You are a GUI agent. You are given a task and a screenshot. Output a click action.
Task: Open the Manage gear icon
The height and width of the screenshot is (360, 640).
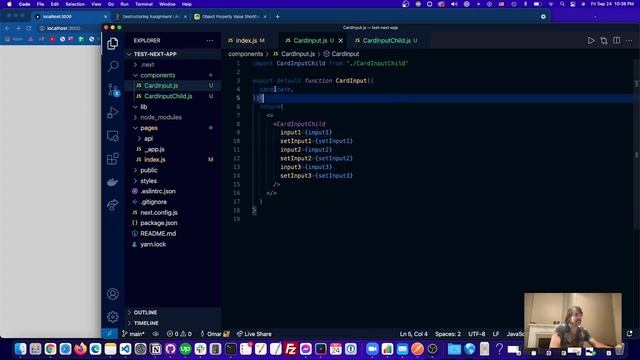[x=113, y=316]
